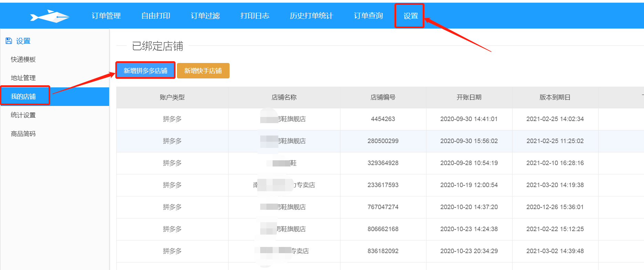Image resolution: width=644 pixels, height=270 pixels.
Task: Switch to 打印日志 page
Action: point(255,16)
